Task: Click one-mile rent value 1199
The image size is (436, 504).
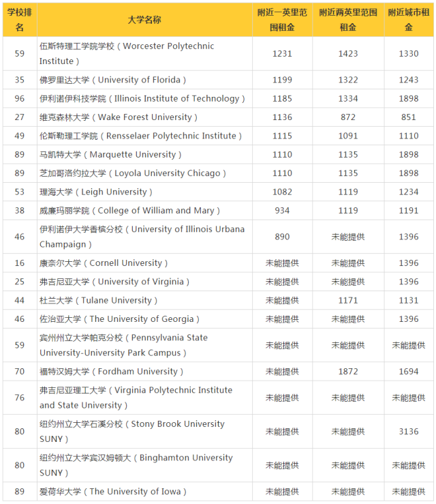Action: (282, 80)
